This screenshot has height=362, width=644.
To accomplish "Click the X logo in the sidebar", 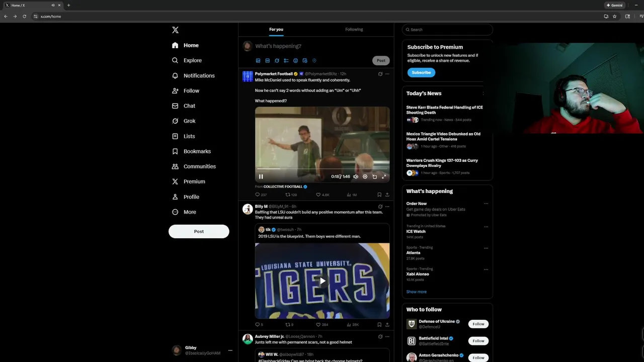I will [x=175, y=30].
